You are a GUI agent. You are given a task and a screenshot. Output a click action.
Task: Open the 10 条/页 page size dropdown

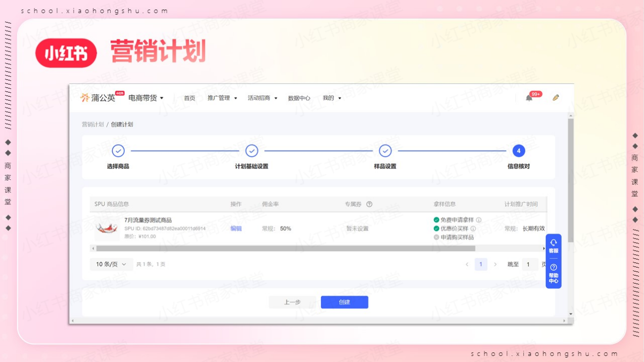112,264
